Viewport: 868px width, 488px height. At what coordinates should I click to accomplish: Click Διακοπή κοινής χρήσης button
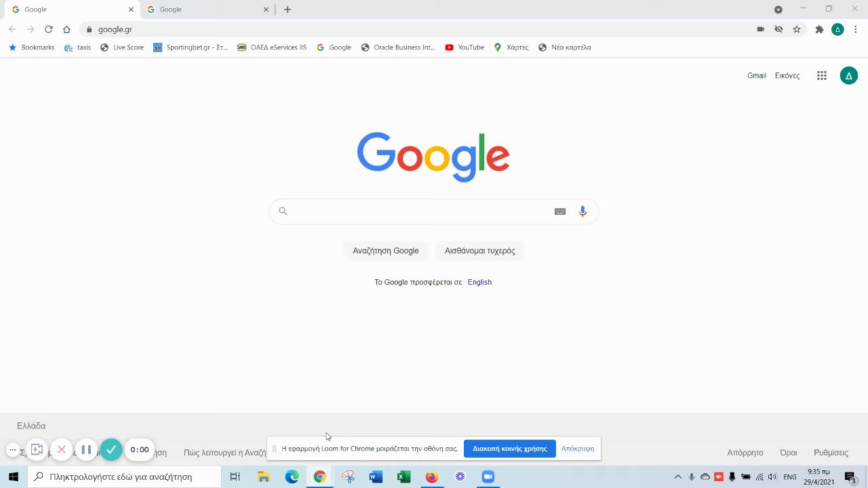point(510,449)
